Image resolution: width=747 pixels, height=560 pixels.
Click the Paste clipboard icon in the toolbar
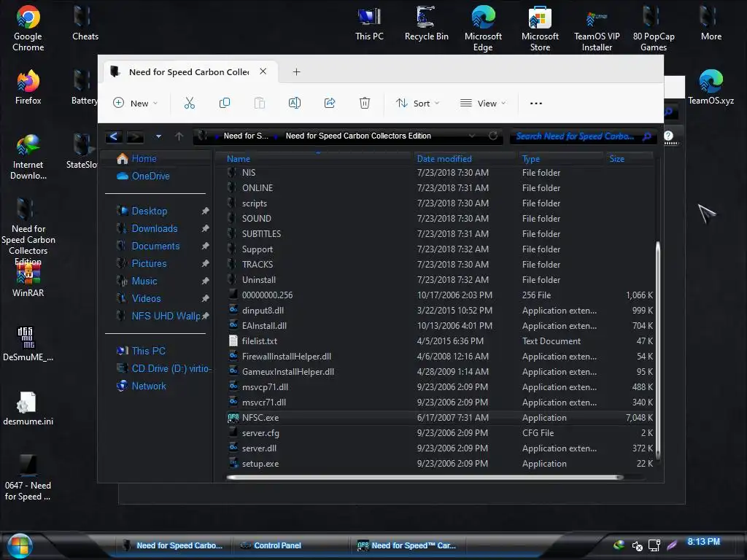tap(259, 103)
